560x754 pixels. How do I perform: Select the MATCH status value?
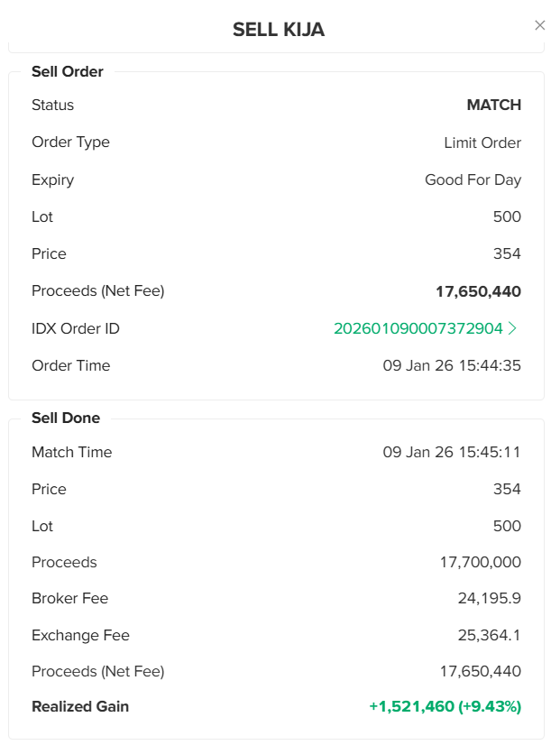click(x=493, y=105)
